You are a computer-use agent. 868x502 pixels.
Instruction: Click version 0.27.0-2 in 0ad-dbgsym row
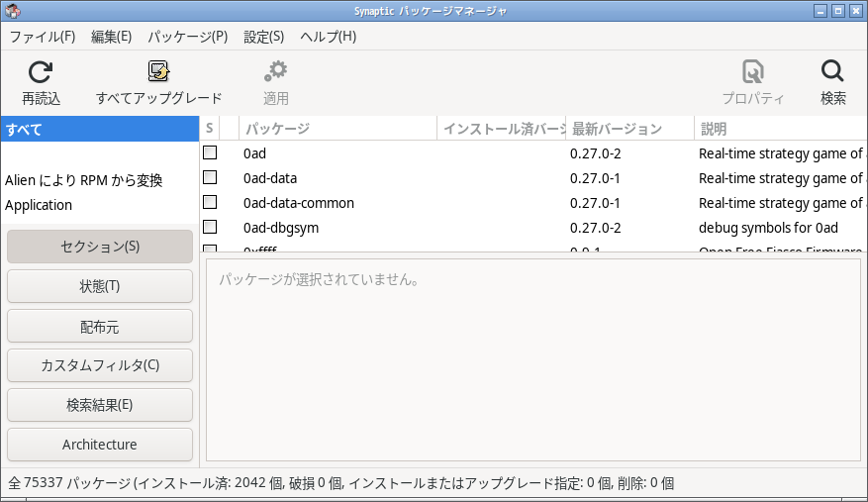pos(596,228)
